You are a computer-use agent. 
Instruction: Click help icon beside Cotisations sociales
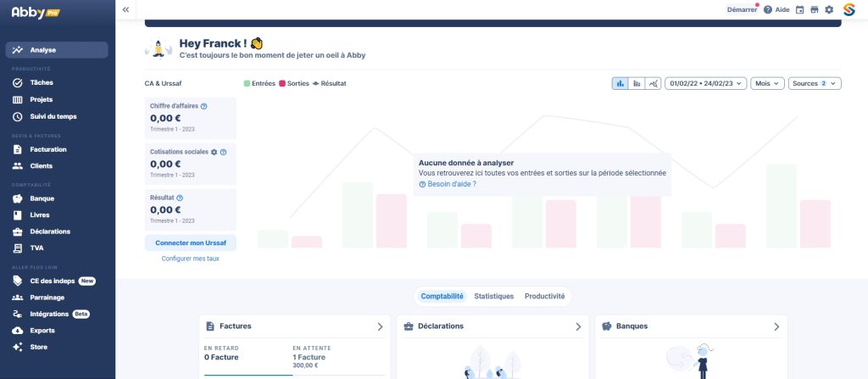(x=223, y=152)
